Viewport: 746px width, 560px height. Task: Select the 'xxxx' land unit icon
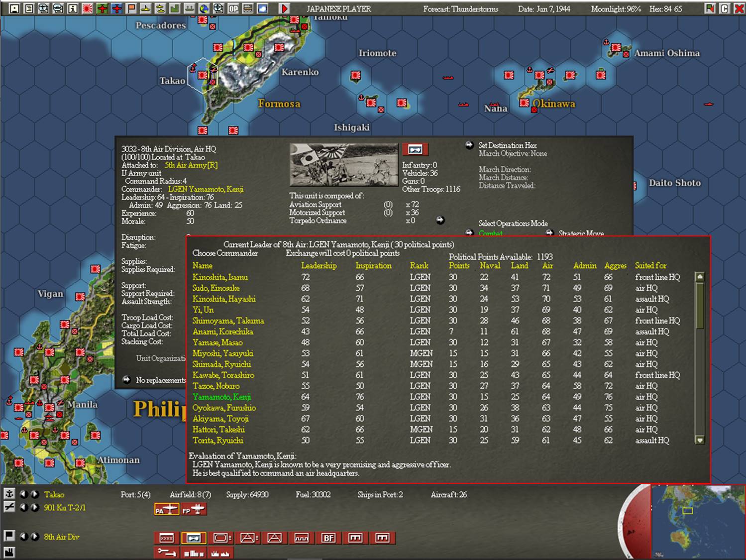pos(167,538)
